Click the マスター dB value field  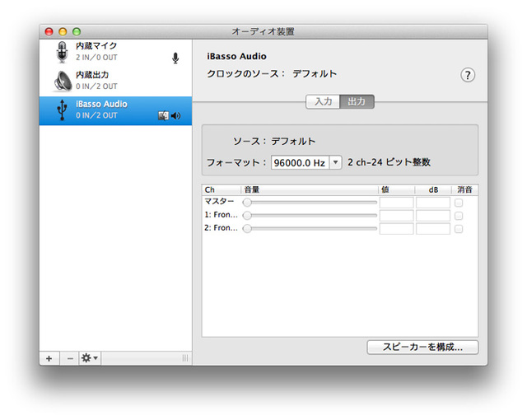click(x=432, y=202)
